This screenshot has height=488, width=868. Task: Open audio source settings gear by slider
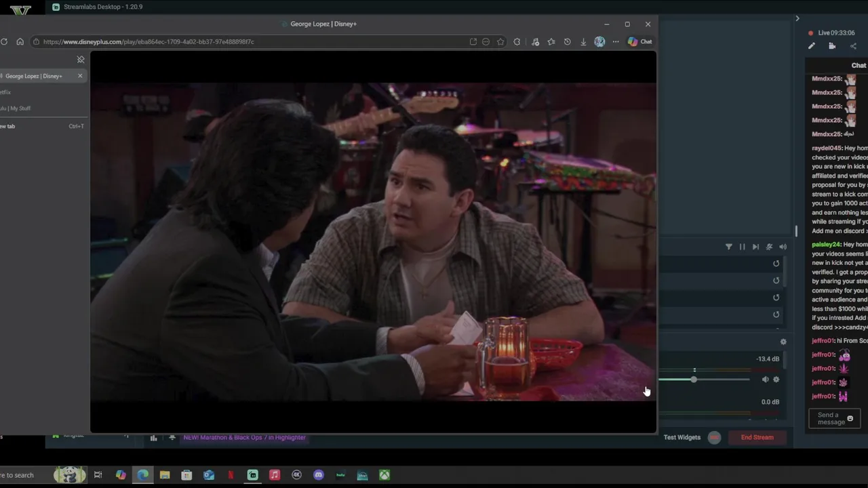[776, 380]
